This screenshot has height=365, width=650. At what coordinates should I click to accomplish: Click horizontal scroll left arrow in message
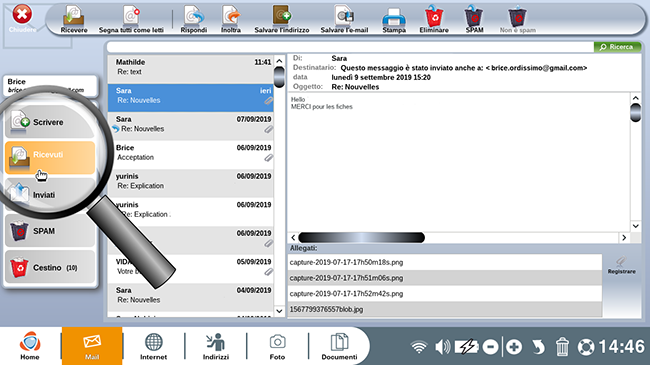(x=293, y=238)
